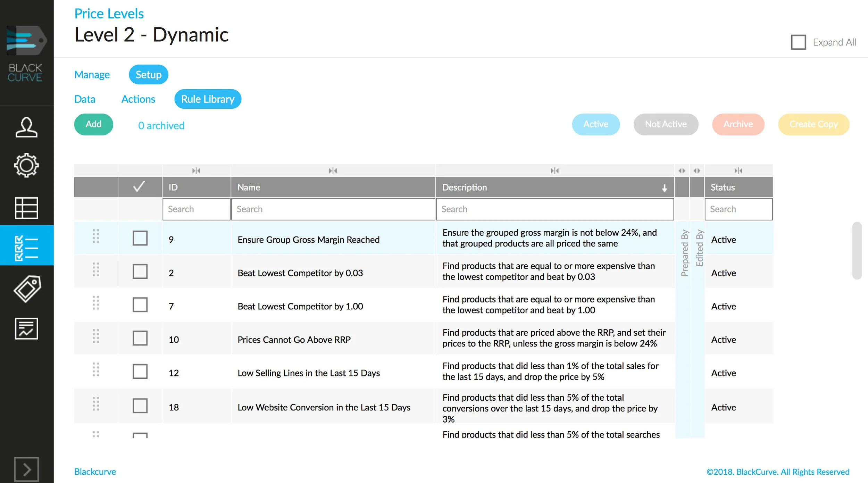
Task: Check the box for Beat Lowest Competitor by 0.03
Action: (140, 271)
